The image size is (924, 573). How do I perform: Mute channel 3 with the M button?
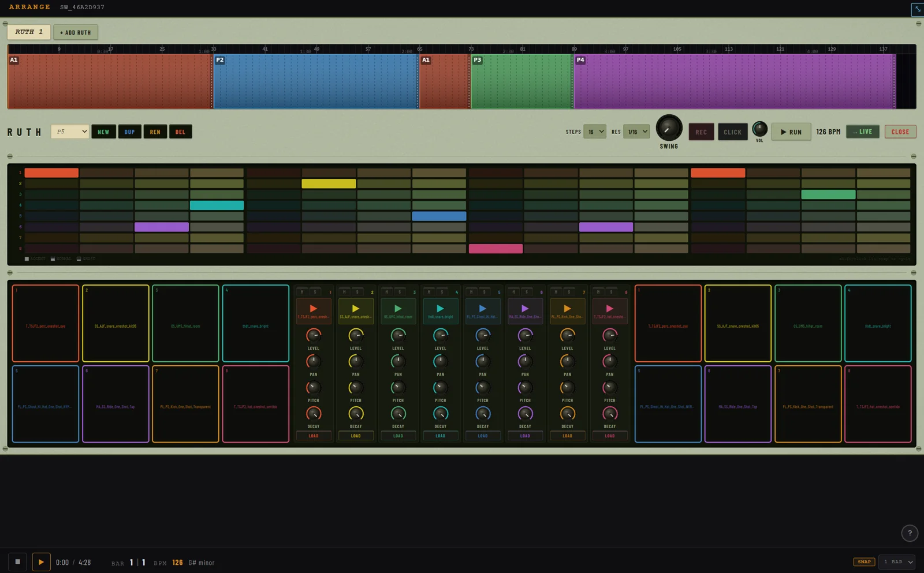pyautogui.click(x=386, y=292)
